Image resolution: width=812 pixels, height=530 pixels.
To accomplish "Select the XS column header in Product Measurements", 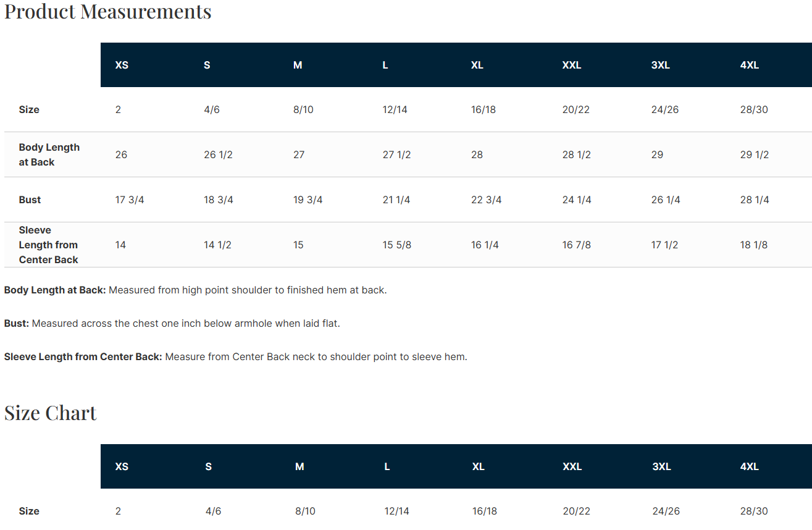I will click(x=122, y=65).
